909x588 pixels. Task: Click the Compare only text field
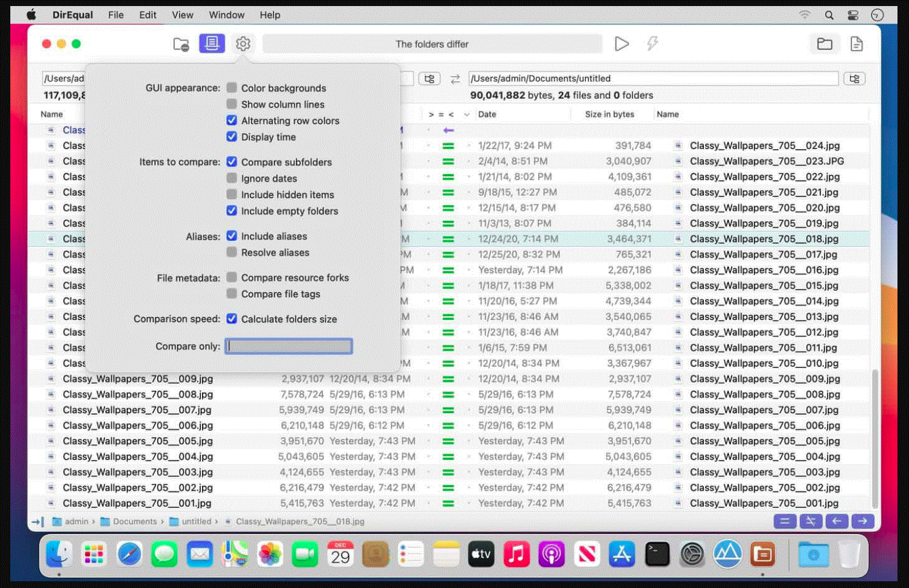[x=289, y=346]
